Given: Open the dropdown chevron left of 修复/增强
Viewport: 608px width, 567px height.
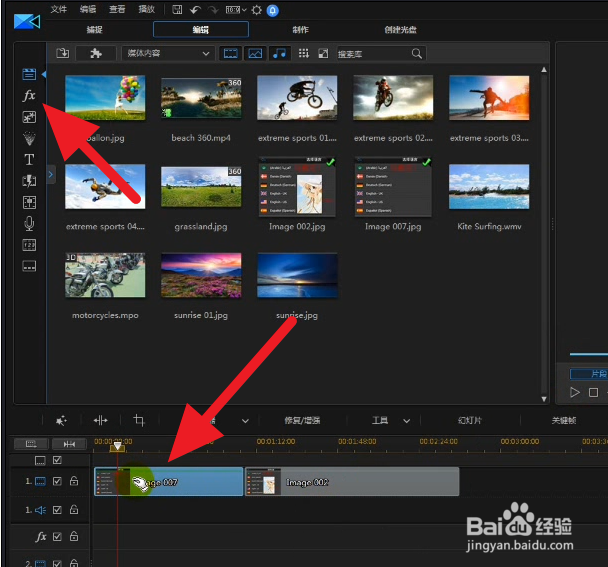Looking at the screenshot, I should pos(245,421).
